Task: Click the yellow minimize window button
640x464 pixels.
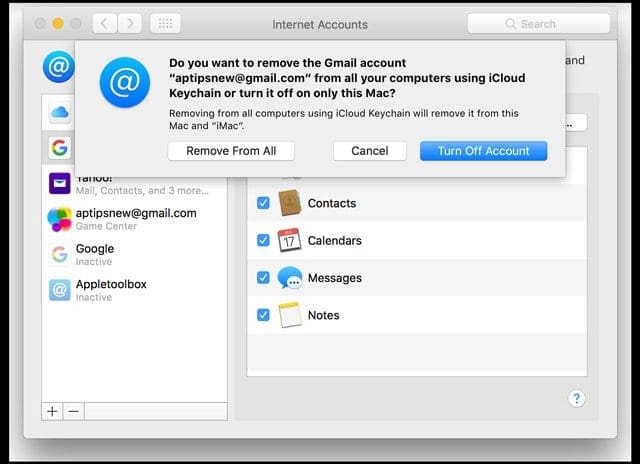Action: 58,24
